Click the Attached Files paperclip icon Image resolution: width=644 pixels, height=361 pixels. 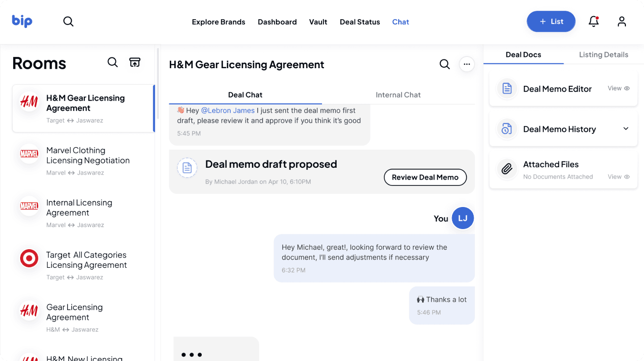pyautogui.click(x=507, y=169)
